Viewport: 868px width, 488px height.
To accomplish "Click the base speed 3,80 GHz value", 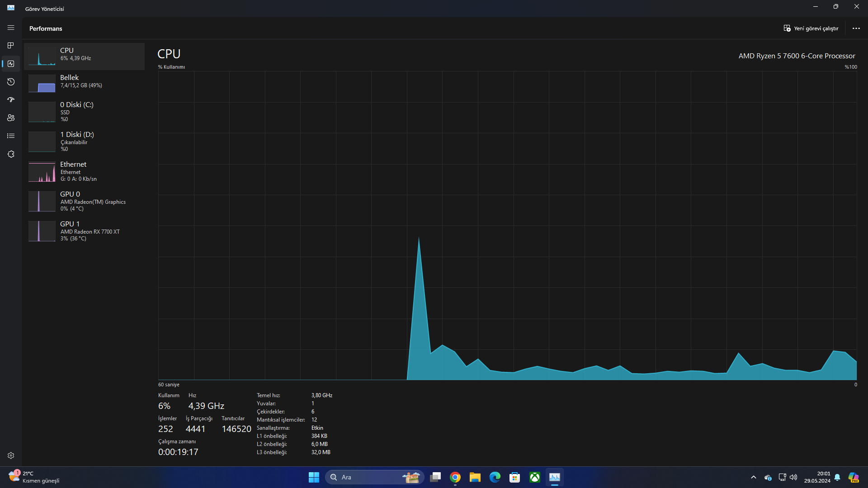I will [x=322, y=395].
